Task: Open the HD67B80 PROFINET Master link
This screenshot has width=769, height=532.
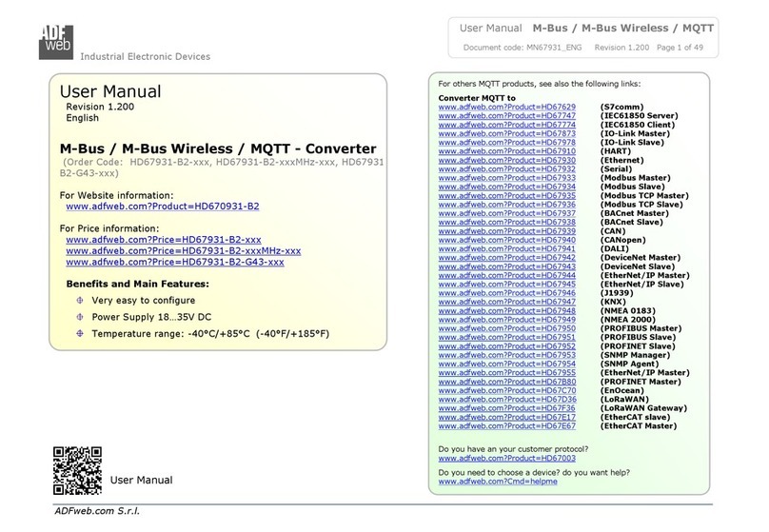Action: (x=507, y=382)
